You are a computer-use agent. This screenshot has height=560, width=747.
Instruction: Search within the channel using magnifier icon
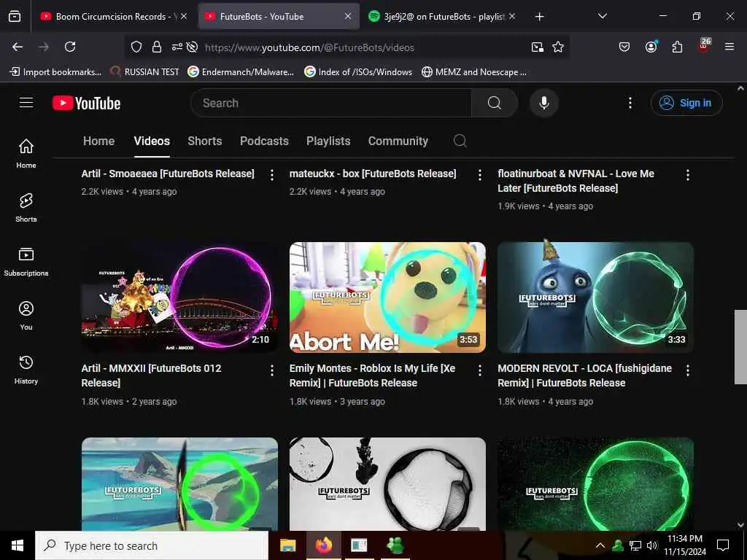pyautogui.click(x=460, y=141)
